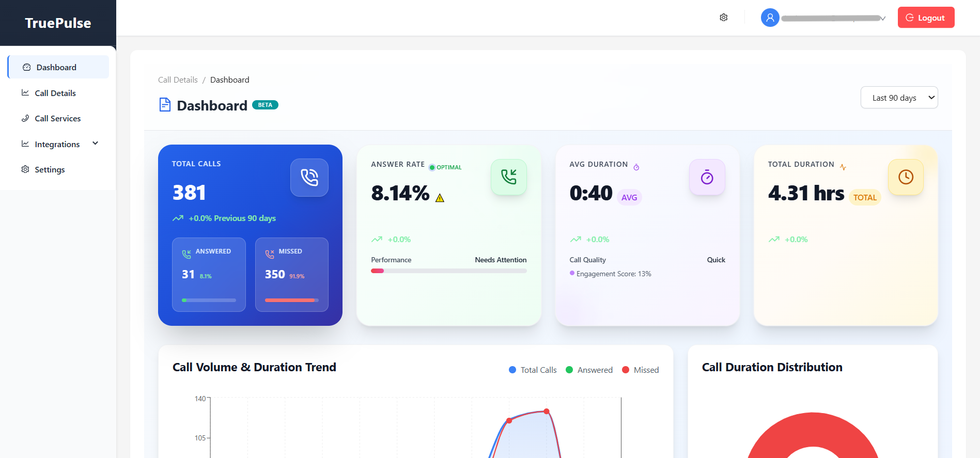
Task: Go to Call Services in sidebar
Action: click(x=57, y=118)
